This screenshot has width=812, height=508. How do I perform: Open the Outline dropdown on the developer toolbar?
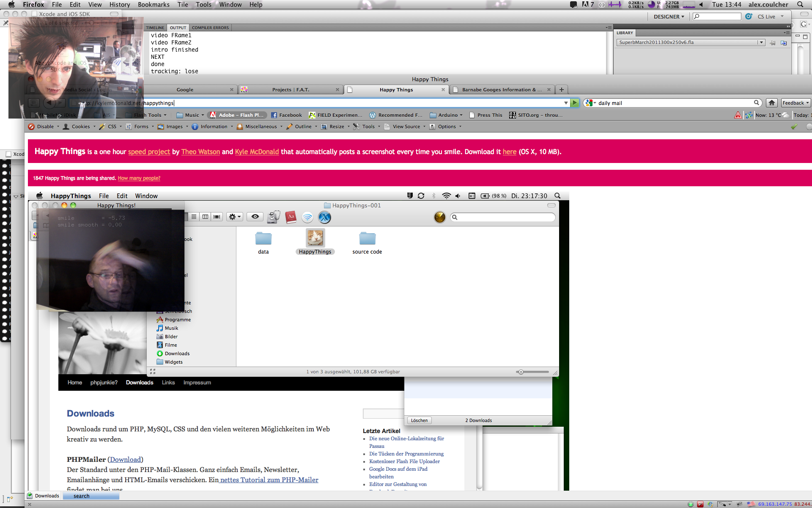coord(302,127)
